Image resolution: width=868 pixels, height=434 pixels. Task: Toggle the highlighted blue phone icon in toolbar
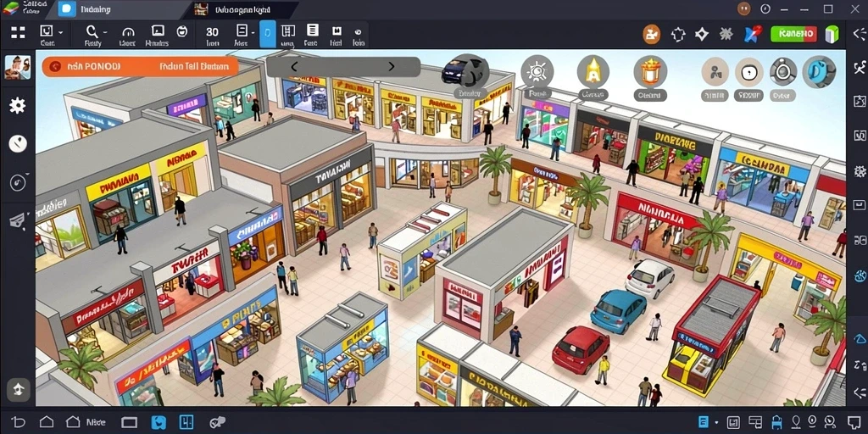(268, 34)
